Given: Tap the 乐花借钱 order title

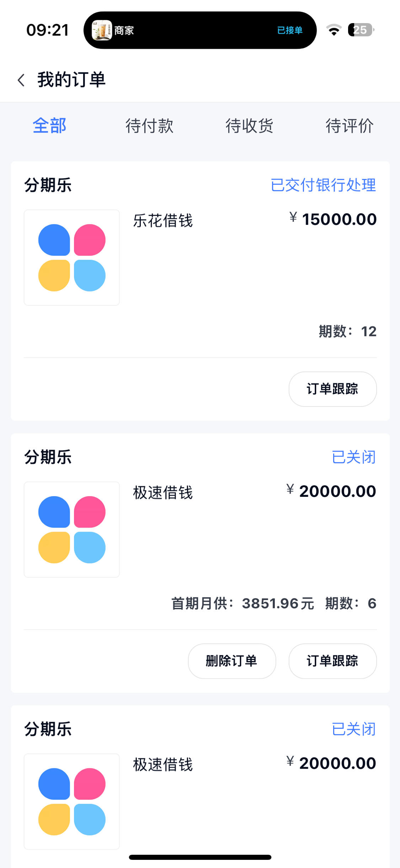Looking at the screenshot, I should tap(163, 221).
